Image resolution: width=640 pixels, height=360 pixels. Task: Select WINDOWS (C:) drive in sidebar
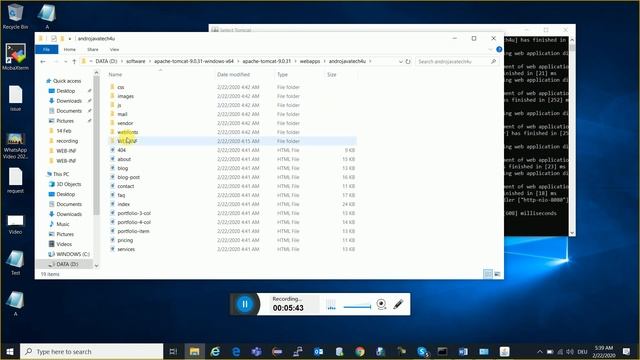73,254
